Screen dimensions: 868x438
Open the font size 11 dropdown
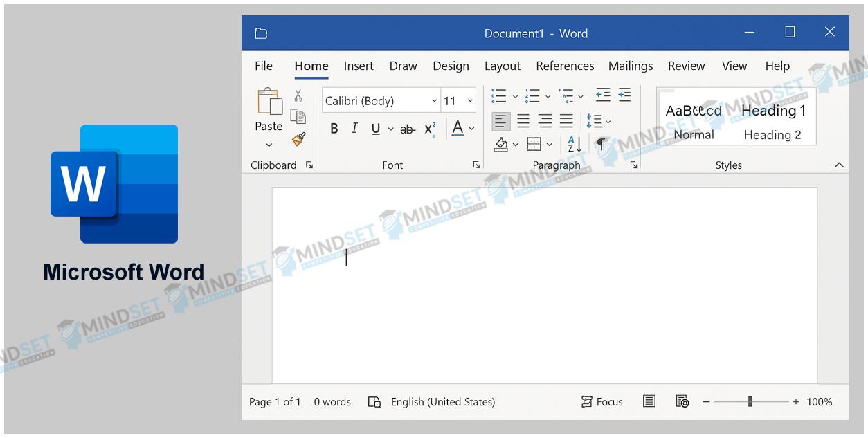click(470, 101)
